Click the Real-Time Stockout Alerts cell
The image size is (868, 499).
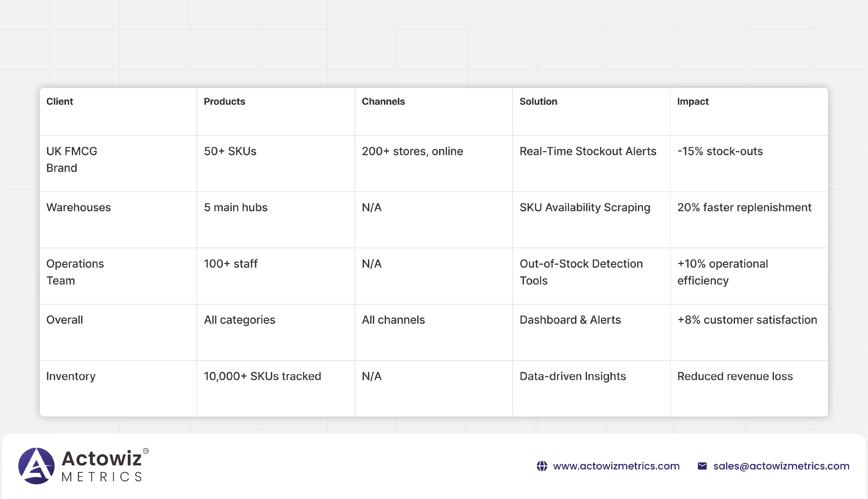[x=587, y=151]
